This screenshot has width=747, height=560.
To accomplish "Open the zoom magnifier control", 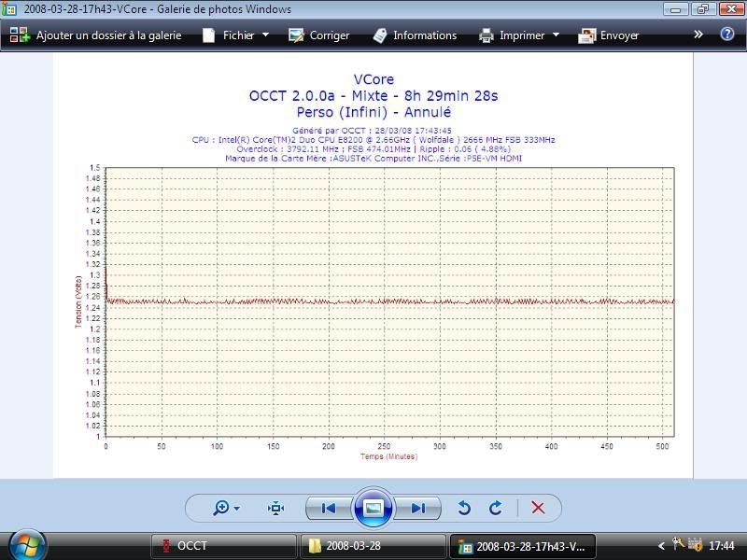I will 226,508.
